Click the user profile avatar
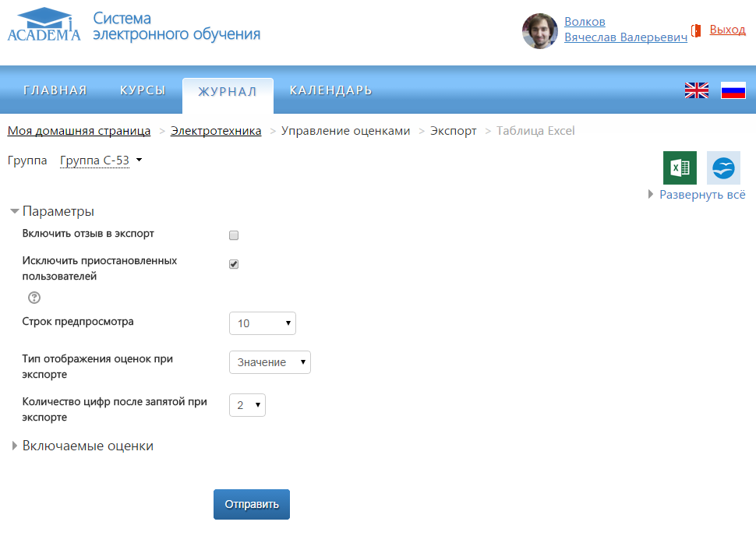 pyautogui.click(x=539, y=30)
